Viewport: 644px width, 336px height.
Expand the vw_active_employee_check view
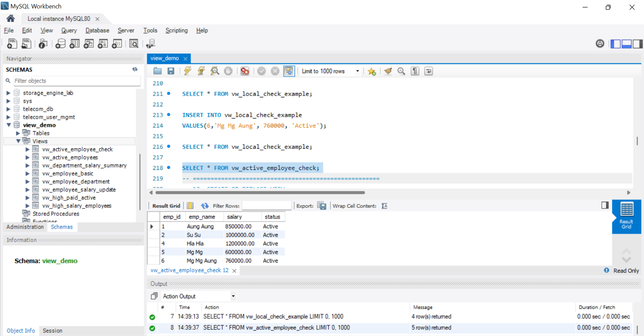[x=28, y=149]
